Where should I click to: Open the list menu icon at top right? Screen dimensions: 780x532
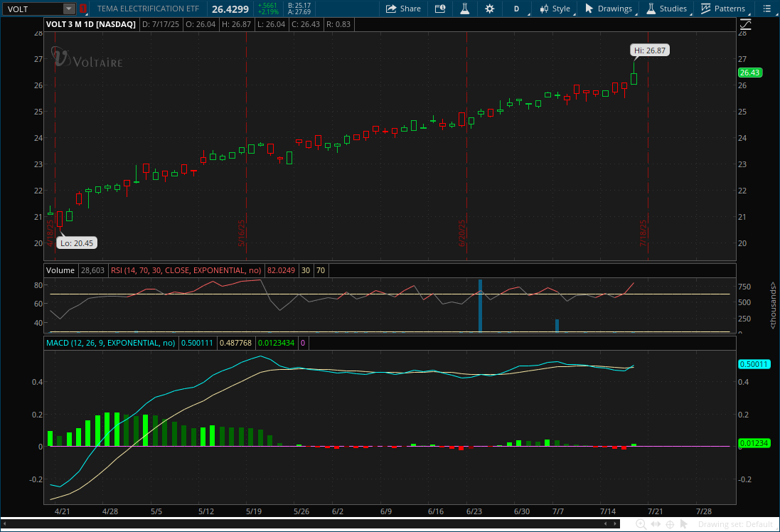tap(766, 9)
